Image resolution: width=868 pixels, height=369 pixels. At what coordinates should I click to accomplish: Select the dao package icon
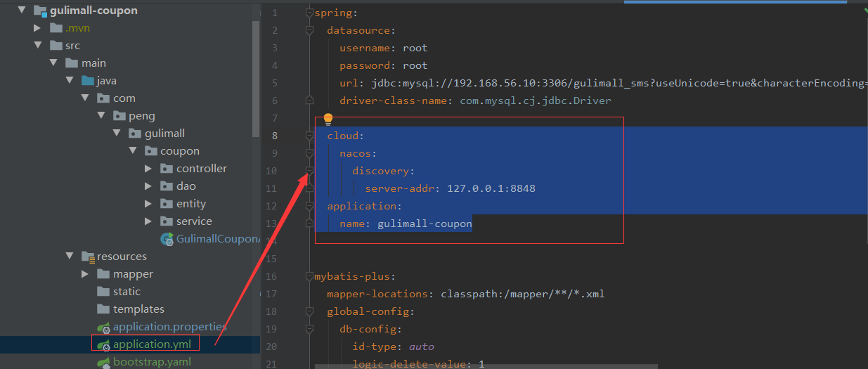[166, 186]
